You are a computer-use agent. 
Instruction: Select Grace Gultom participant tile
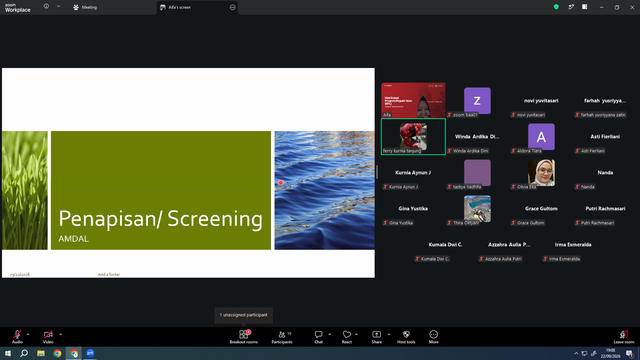541,209
